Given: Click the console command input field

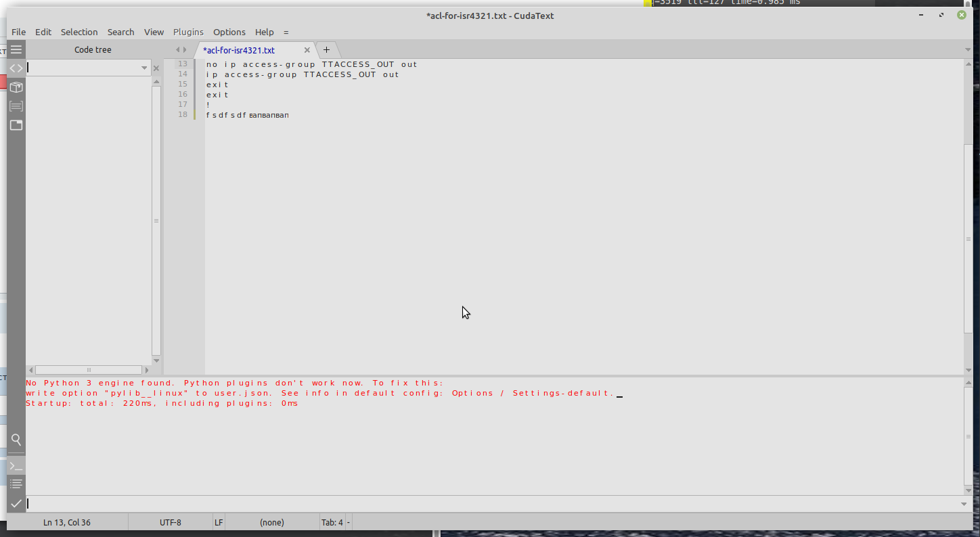Looking at the screenshot, I should click(474, 504).
